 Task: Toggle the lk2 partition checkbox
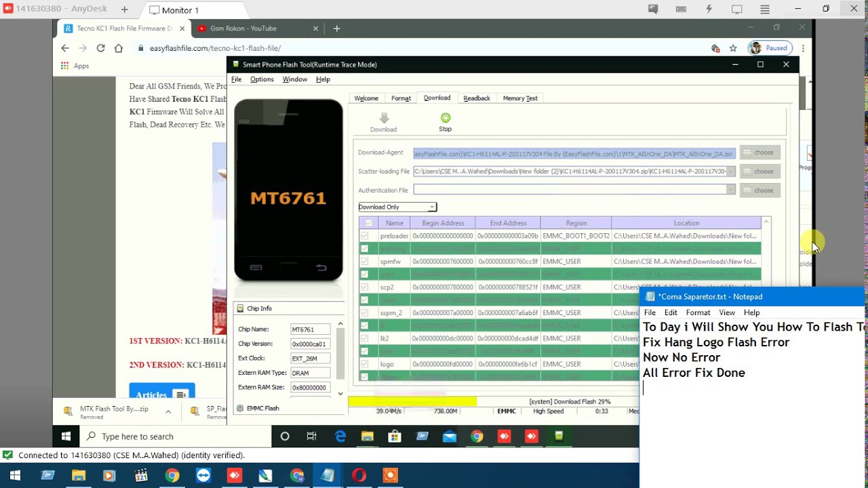pos(365,338)
